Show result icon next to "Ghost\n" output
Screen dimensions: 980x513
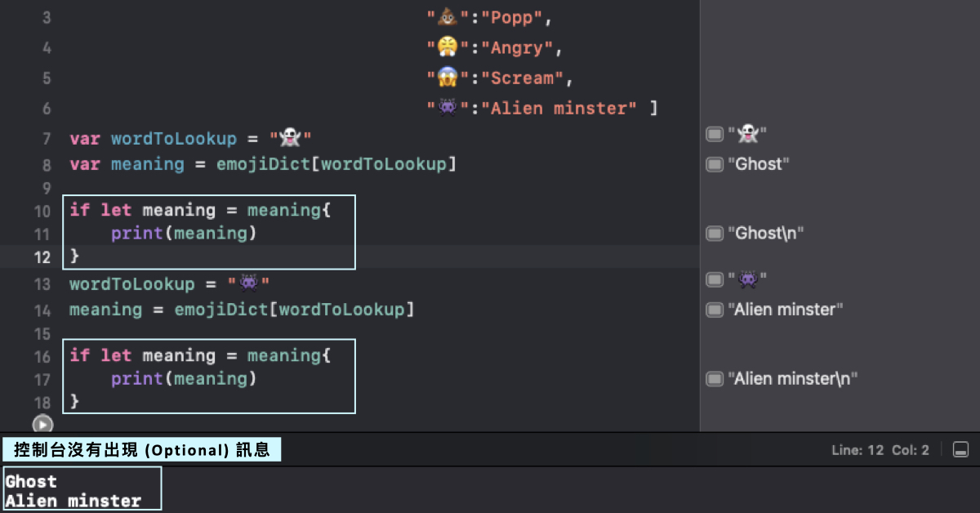click(715, 234)
